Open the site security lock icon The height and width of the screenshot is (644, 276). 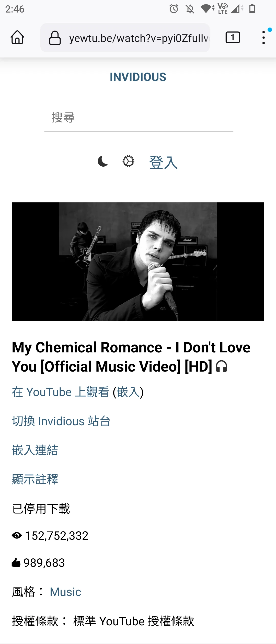point(55,38)
